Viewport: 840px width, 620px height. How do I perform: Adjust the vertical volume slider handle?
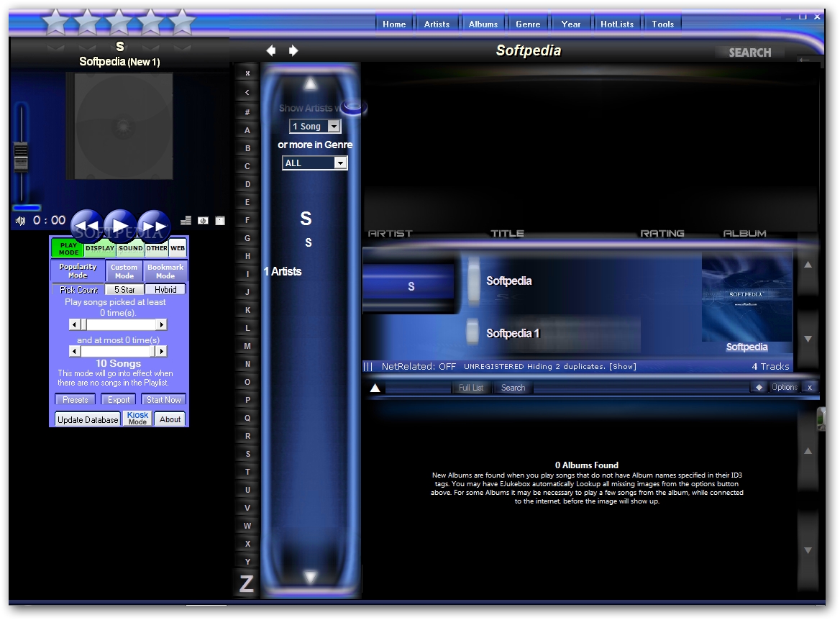pyautogui.click(x=21, y=156)
